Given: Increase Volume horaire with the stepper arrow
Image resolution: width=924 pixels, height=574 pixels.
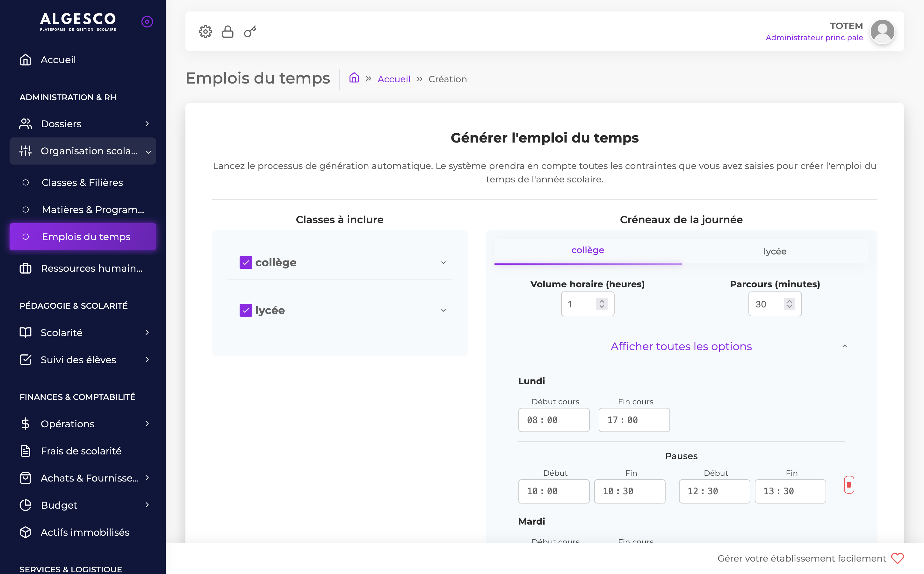Looking at the screenshot, I should coord(602,301).
